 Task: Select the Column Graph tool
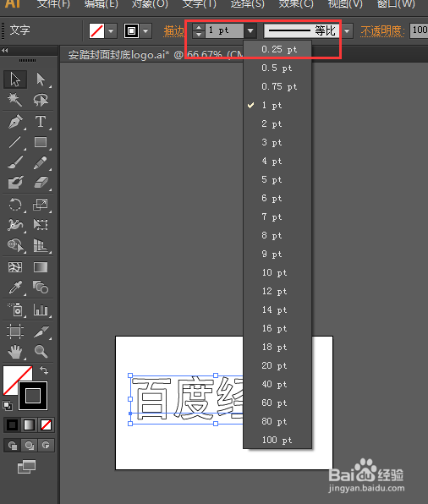[41, 310]
